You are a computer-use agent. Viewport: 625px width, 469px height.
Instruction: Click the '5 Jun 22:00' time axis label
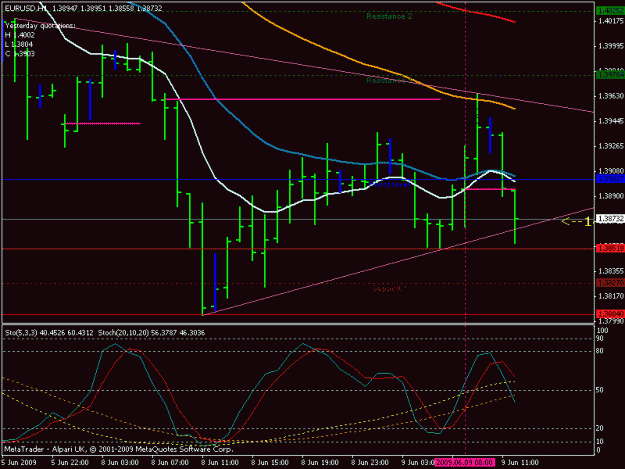(70, 463)
